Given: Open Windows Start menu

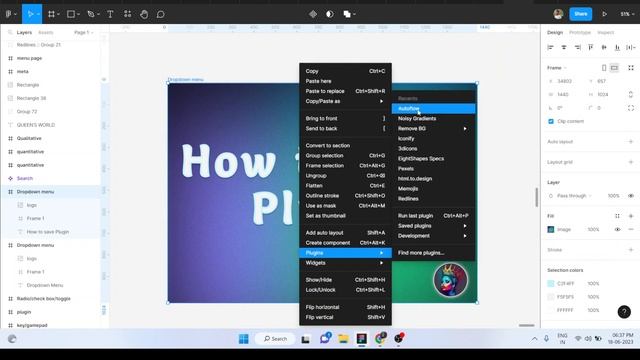Looking at the screenshot, I should click(244, 339).
